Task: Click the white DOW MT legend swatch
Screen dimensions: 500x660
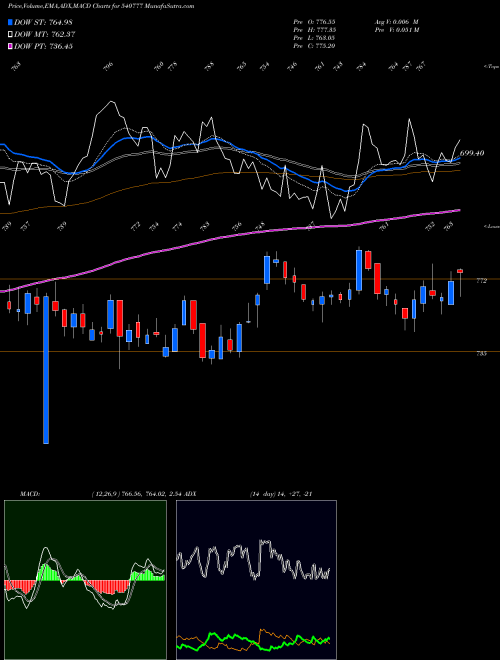Action: (x=11, y=34)
